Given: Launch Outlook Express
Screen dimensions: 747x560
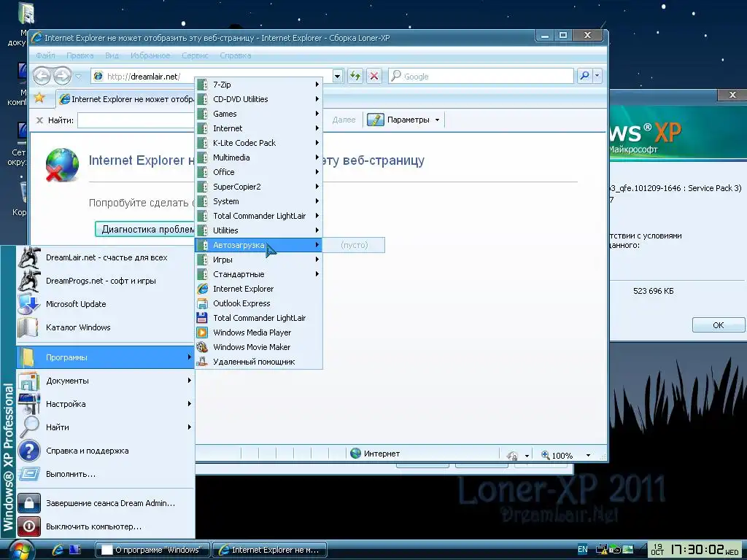Looking at the screenshot, I should 259,303.
